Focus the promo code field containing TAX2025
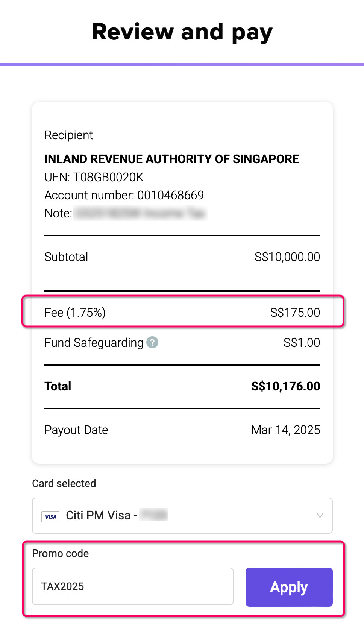 coord(132,586)
